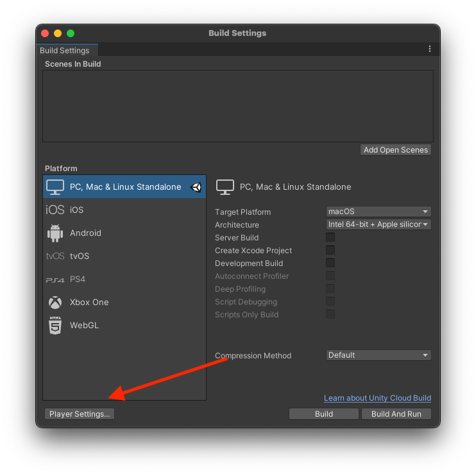The image size is (476, 475).
Task: Click the Target Platform label
Action: pos(242,212)
